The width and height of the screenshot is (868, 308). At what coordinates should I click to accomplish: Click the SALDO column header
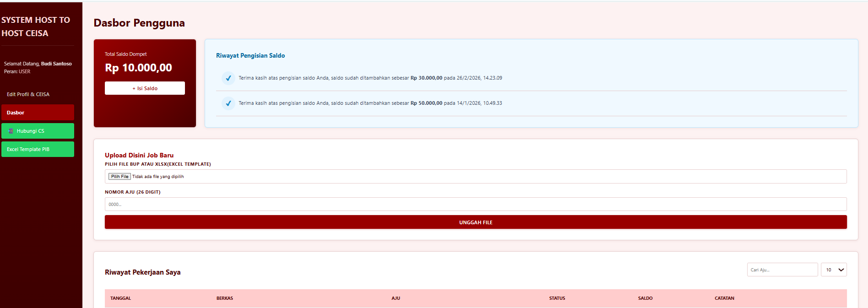[x=645, y=298]
